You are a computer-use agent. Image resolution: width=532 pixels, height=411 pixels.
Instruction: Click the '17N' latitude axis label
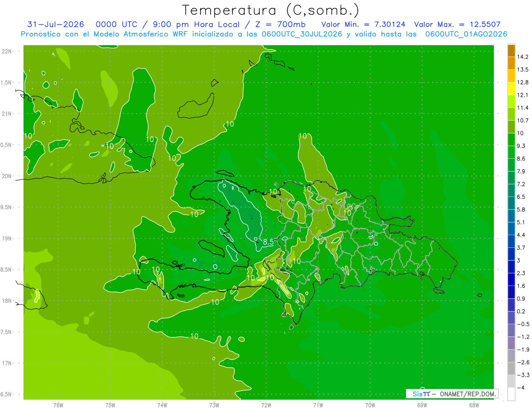[x=7, y=363]
